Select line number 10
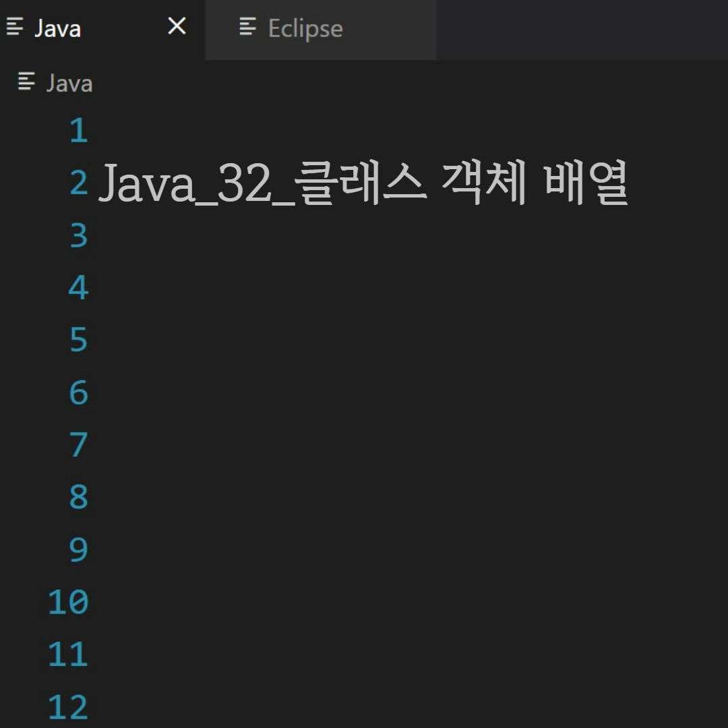The height and width of the screenshot is (728, 728). 68,602
